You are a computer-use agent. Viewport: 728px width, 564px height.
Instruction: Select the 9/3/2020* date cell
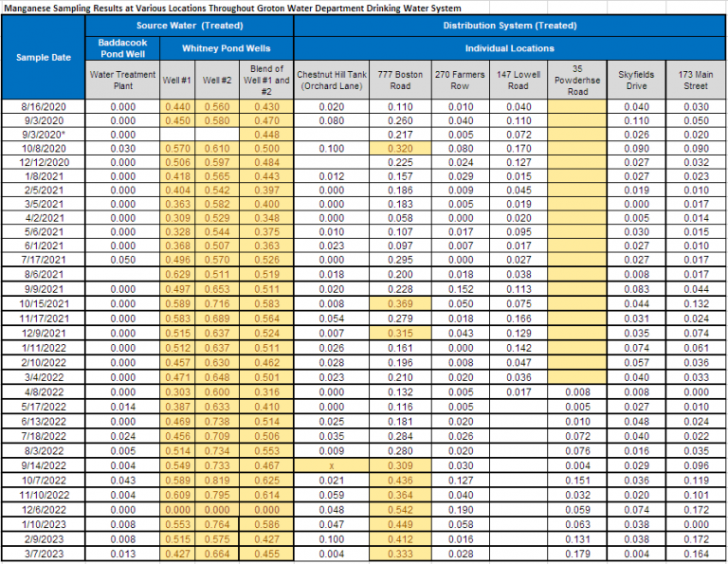[x=44, y=136]
